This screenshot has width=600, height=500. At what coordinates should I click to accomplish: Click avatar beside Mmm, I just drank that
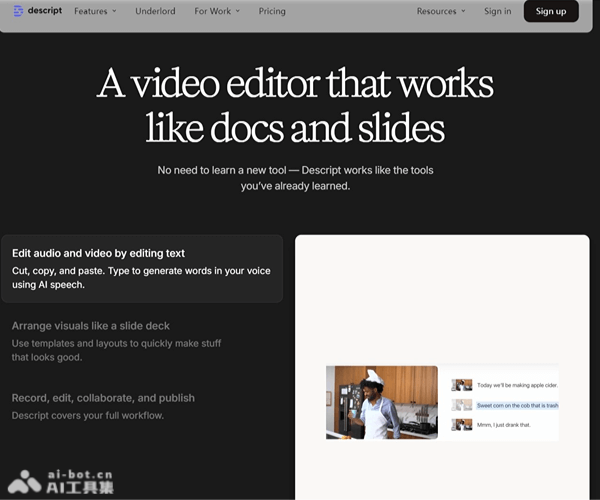click(x=462, y=424)
